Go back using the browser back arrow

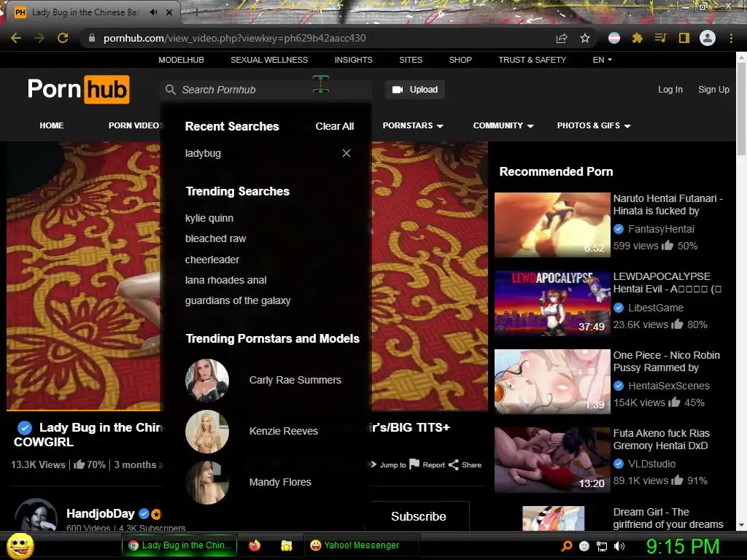pos(16,38)
